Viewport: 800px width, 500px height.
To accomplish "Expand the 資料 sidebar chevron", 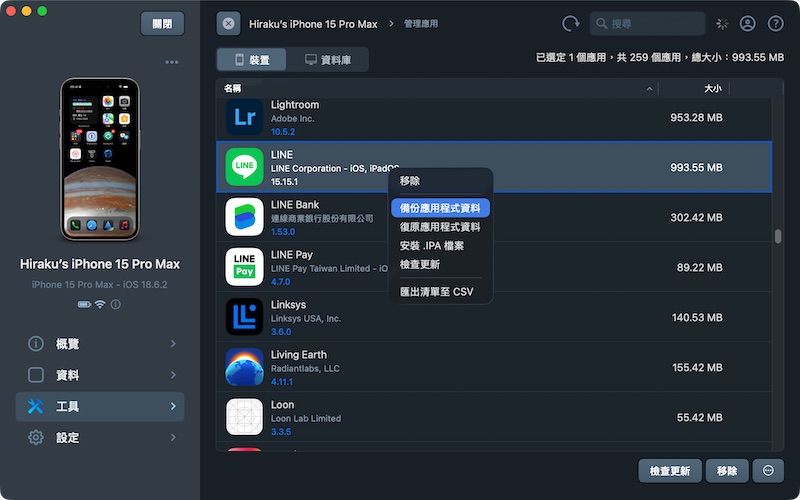I will (173, 375).
